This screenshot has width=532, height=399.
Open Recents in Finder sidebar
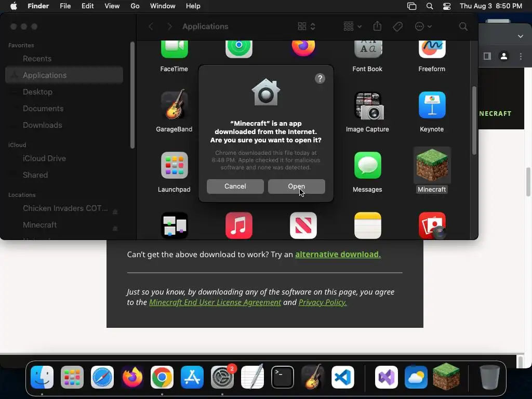pos(64,59)
